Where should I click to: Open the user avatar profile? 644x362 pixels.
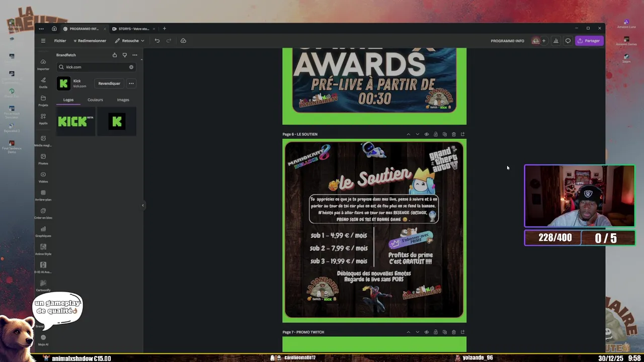coord(535,41)
